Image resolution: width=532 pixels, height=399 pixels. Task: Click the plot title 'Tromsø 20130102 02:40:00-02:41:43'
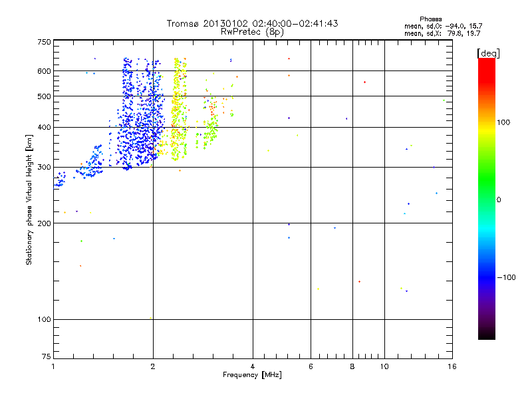click(x=252, y=23)
